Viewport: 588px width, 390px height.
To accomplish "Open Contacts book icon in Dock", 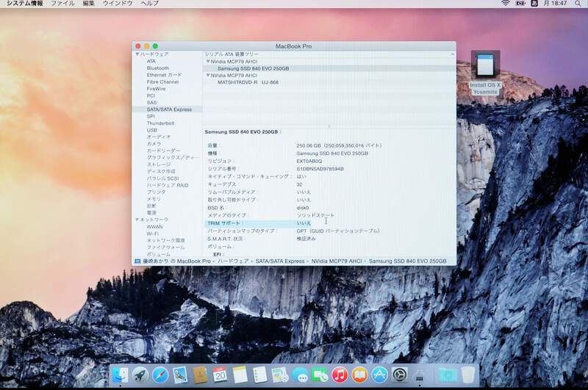I will click(200, 375).
